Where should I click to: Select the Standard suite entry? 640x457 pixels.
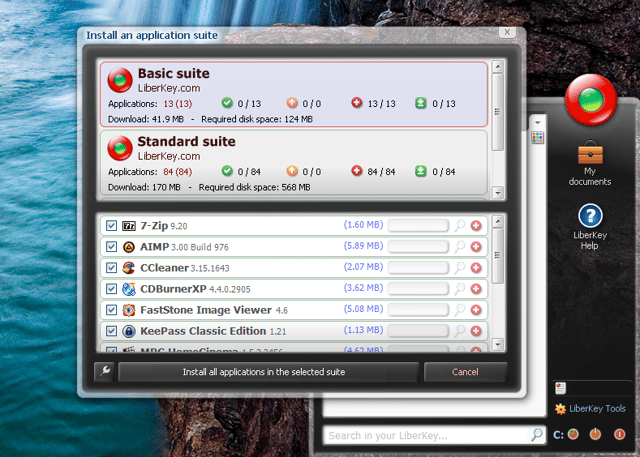click(x=294, y=162)
